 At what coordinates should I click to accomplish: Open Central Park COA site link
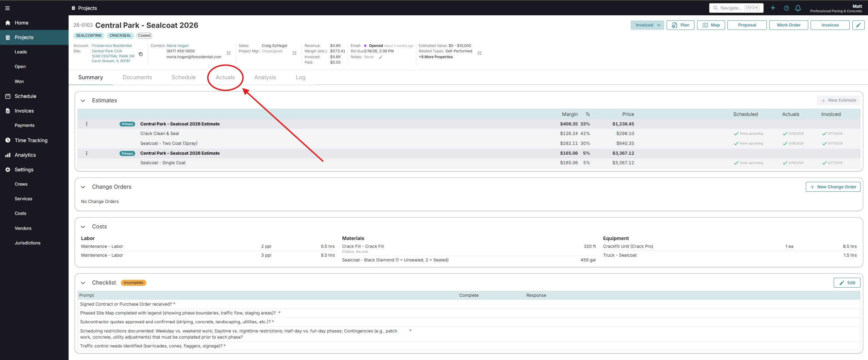[107, 51]
